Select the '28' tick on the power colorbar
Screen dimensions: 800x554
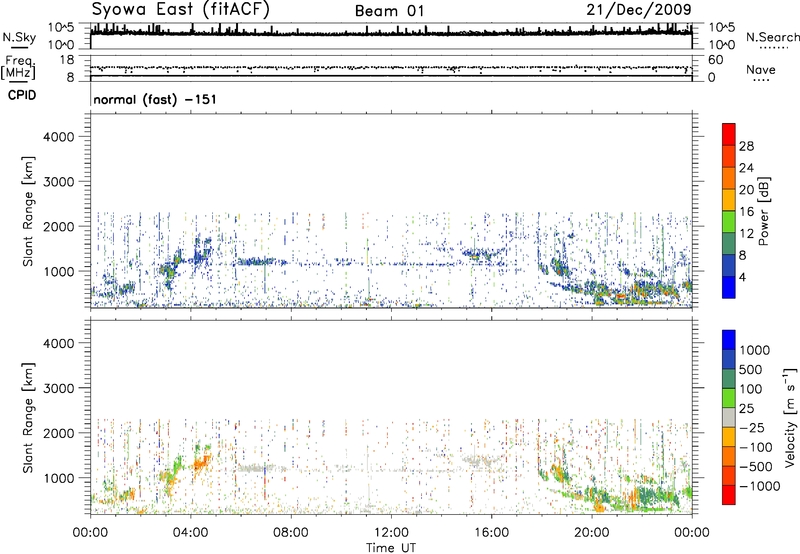pyautogui.click(x=746, y=146)
